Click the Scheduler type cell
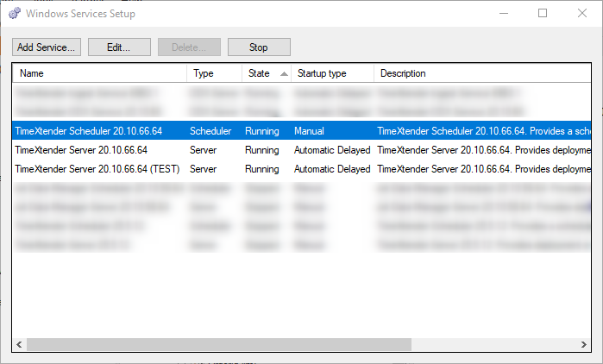Viewport: 603px width, 364px height. point(210,131)
